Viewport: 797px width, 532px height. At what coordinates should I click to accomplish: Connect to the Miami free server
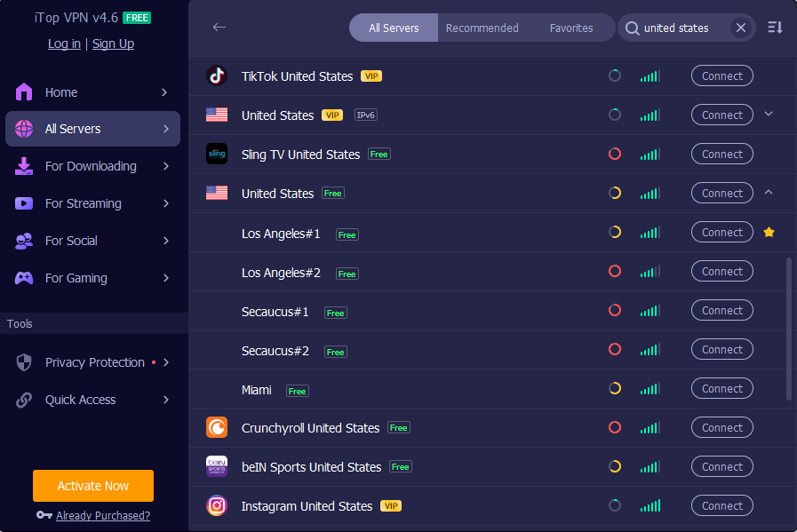(x=721, y=389)
